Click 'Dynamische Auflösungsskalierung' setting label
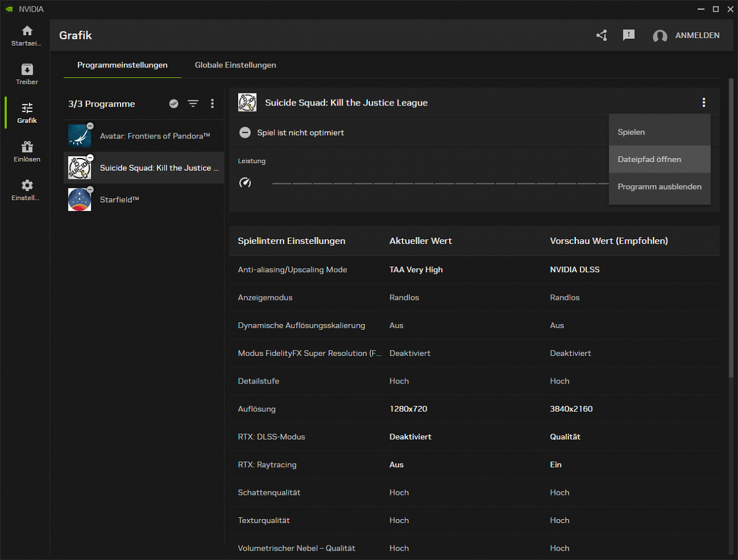The image size is (738, 560). click(x=302, y=325)
